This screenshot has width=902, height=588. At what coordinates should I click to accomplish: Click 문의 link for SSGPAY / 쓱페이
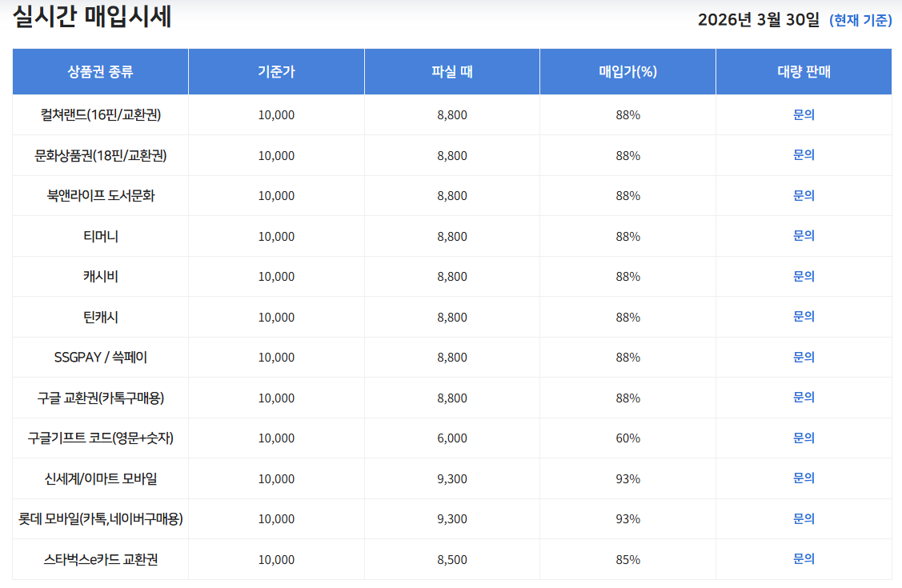pyautogui.click(x=804, y=357)
